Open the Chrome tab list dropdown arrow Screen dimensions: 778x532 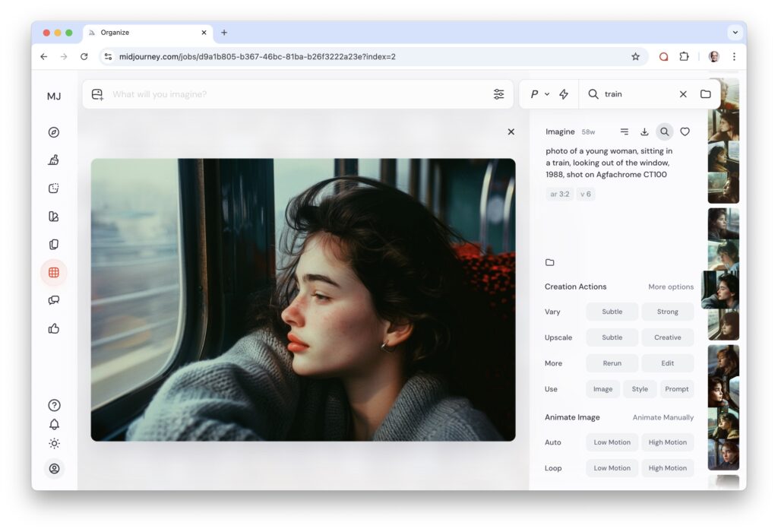click(x=734, y=33)
